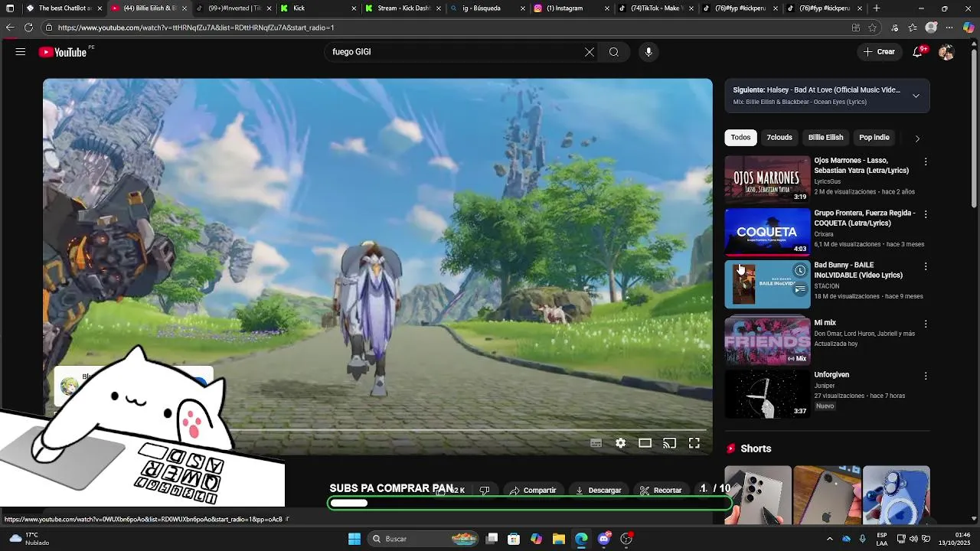Reload the page in the browser
The width and height of the screenshot is (980, 551).
click(x=28, y=28)
